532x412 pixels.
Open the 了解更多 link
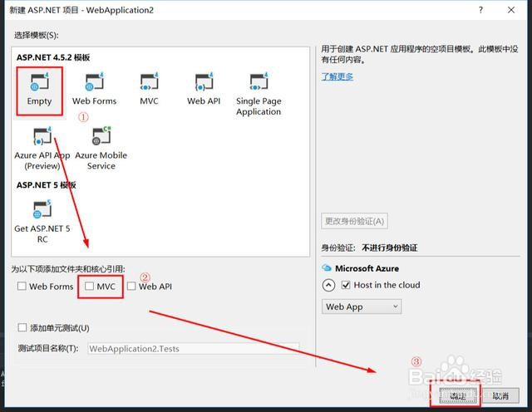coord(337,76)
